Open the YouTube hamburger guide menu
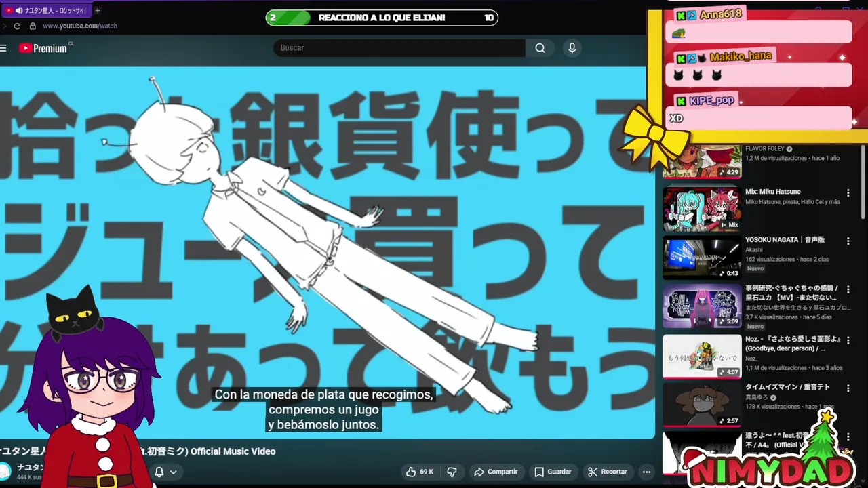The height and width of the screenshot is (488, 868). [3, 48]
